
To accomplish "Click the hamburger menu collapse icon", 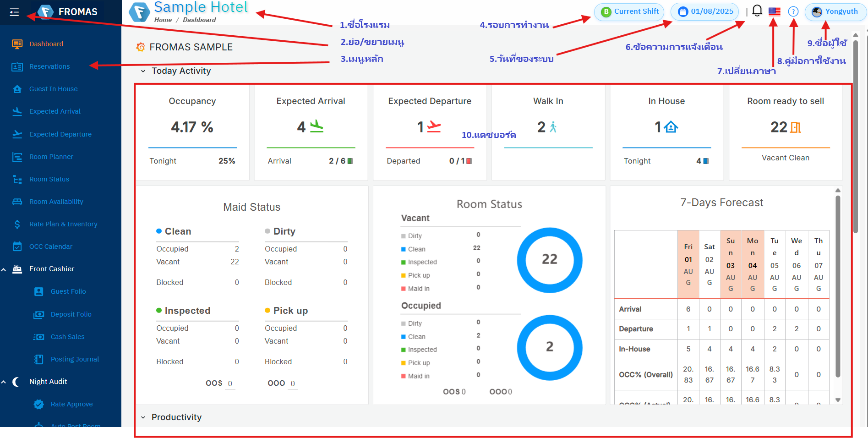I will [14, 12].
